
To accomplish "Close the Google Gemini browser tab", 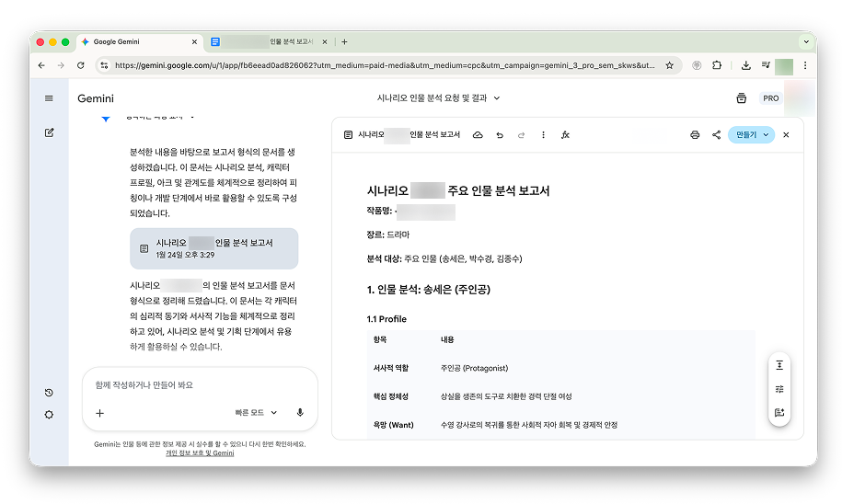I will pos(194,42).
